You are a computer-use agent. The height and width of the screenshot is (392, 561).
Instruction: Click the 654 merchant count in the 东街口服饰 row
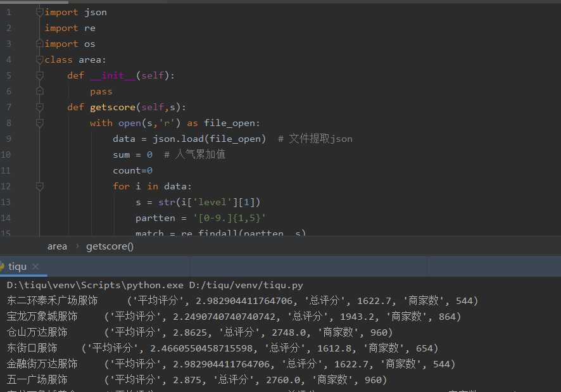(424, 348)
